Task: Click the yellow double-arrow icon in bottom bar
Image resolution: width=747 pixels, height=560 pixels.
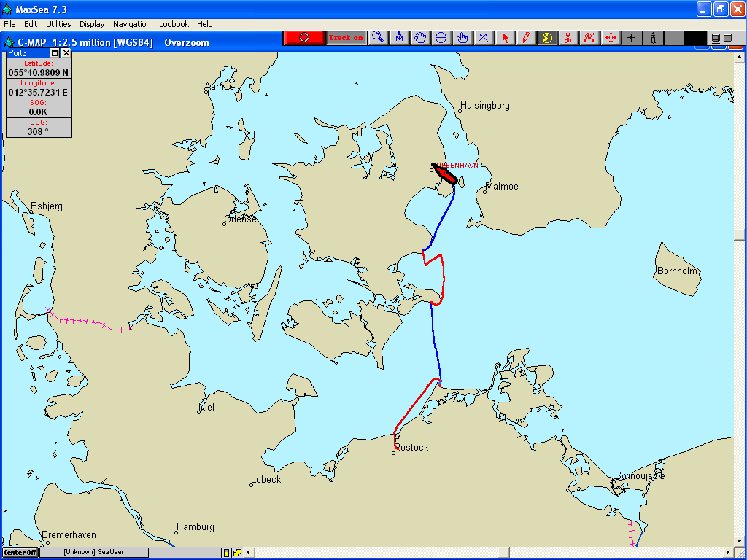Action: [237, 553]
